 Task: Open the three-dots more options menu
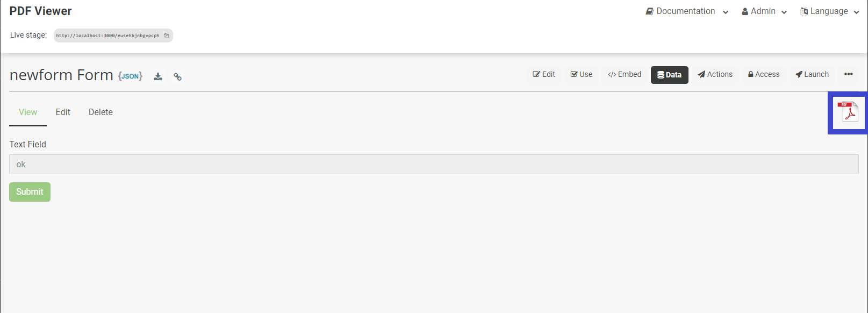point(848,74)
